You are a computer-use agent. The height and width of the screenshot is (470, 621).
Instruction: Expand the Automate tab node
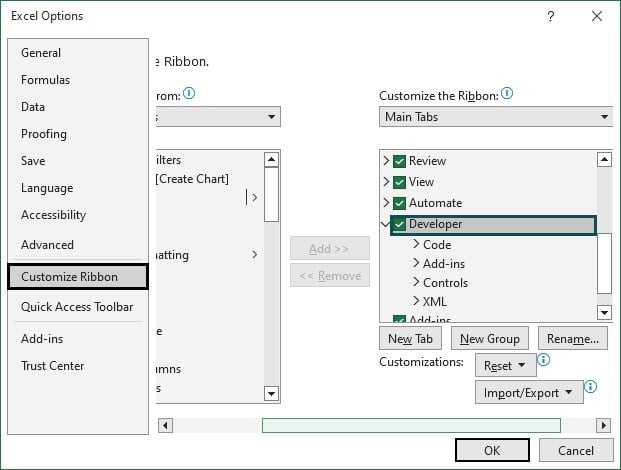click(386, 203)
